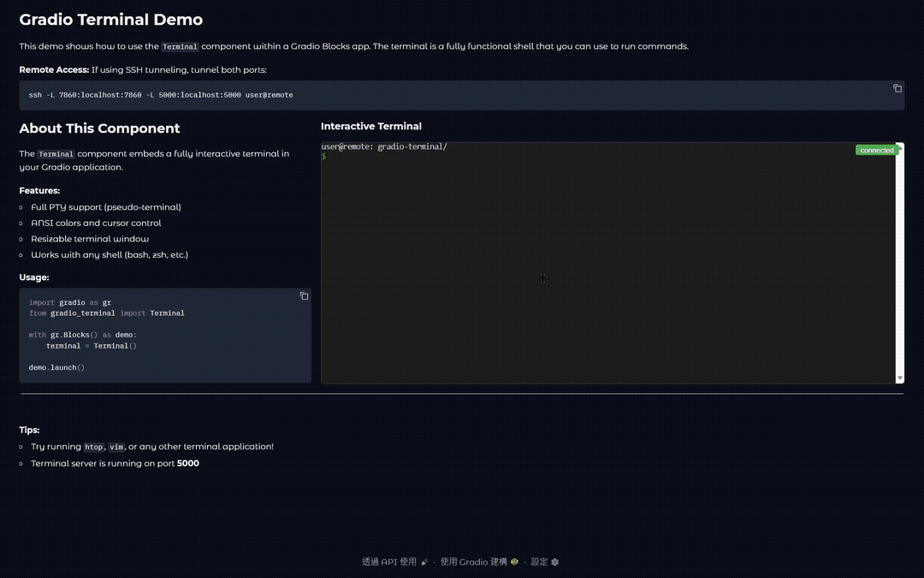Click the green connected status badge
The image size is (924, 578).
(x=876, y=151)
